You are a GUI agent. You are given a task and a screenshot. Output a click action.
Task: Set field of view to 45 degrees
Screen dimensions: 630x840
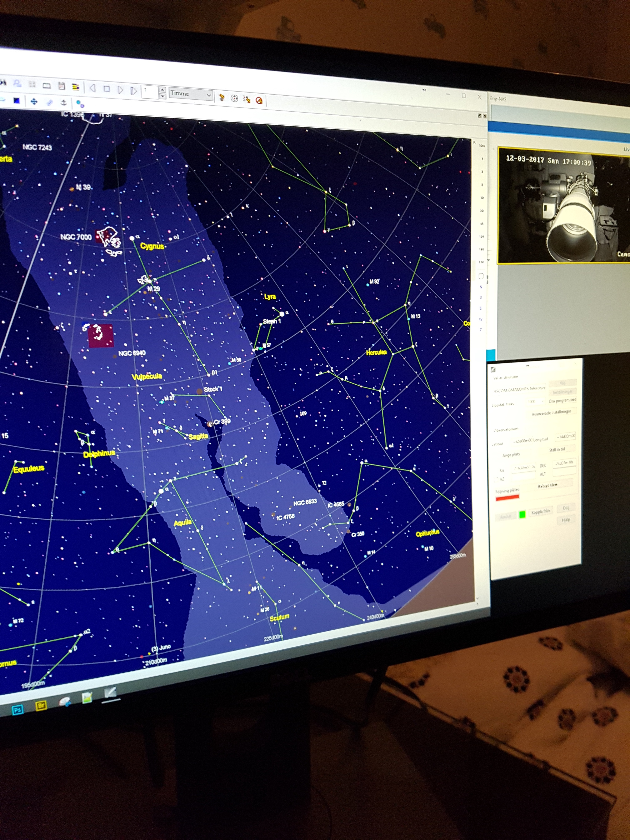pos(481,224)
